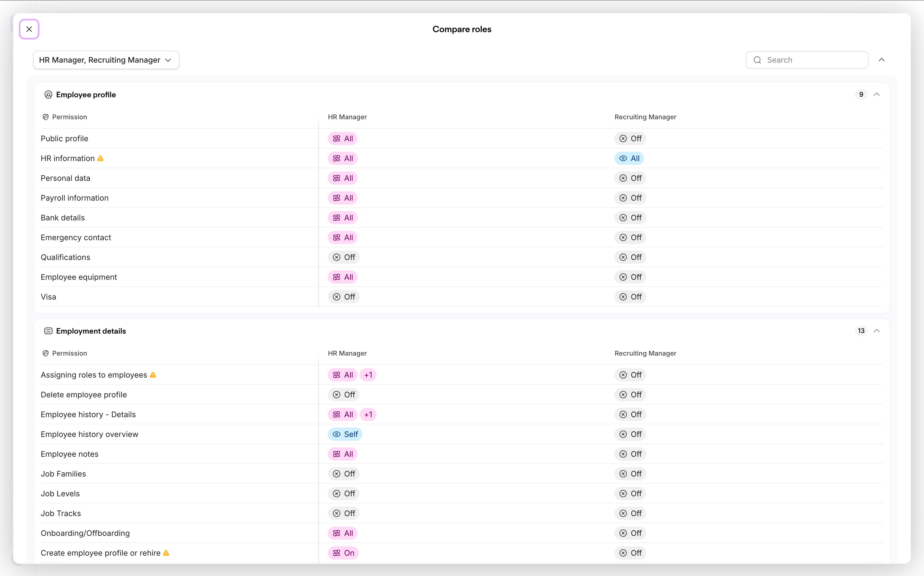The width and height of the screenshot is (924, 576).
Task: Click the Search input field
Action: pos(807,60)
